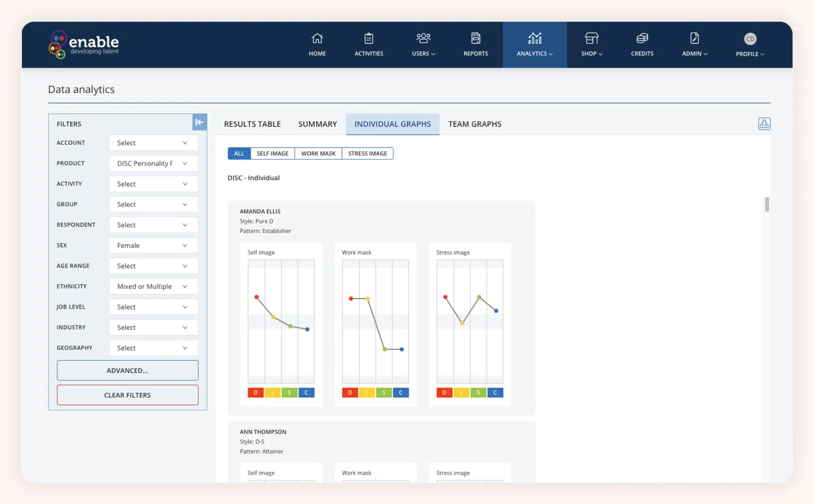
Task: Click 'Pattern: Attainer' text
Action: pyautogui.click(x=261, y=452)
